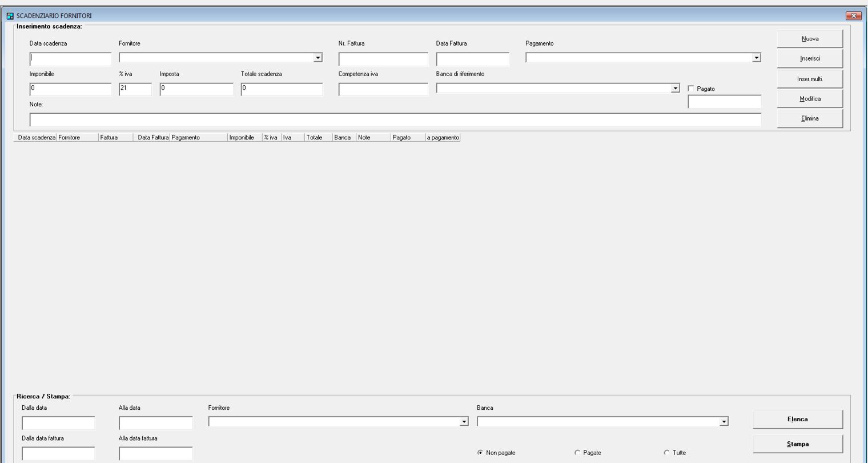868x463 pixels.
Task: Click the Data scadenza column header
Action: tap(37, 138)
